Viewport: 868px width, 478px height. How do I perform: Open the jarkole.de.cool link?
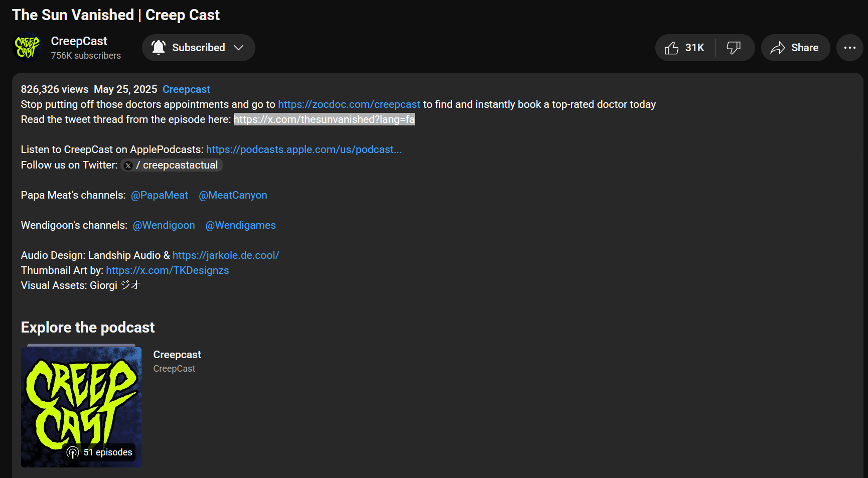click(226, 255)
